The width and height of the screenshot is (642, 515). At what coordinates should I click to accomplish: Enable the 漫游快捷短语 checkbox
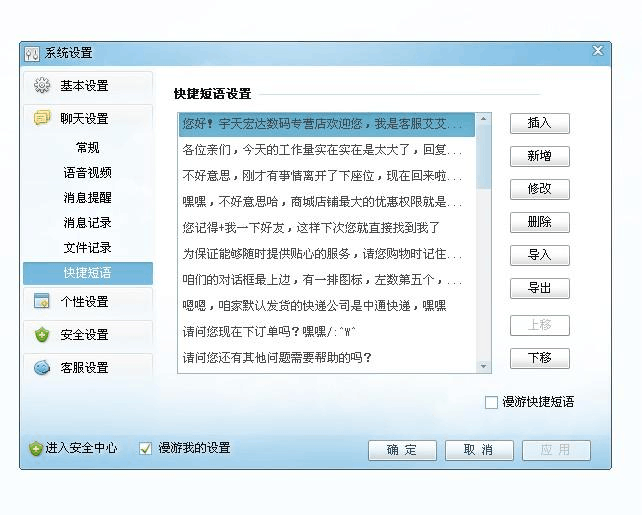coord(491,402)
